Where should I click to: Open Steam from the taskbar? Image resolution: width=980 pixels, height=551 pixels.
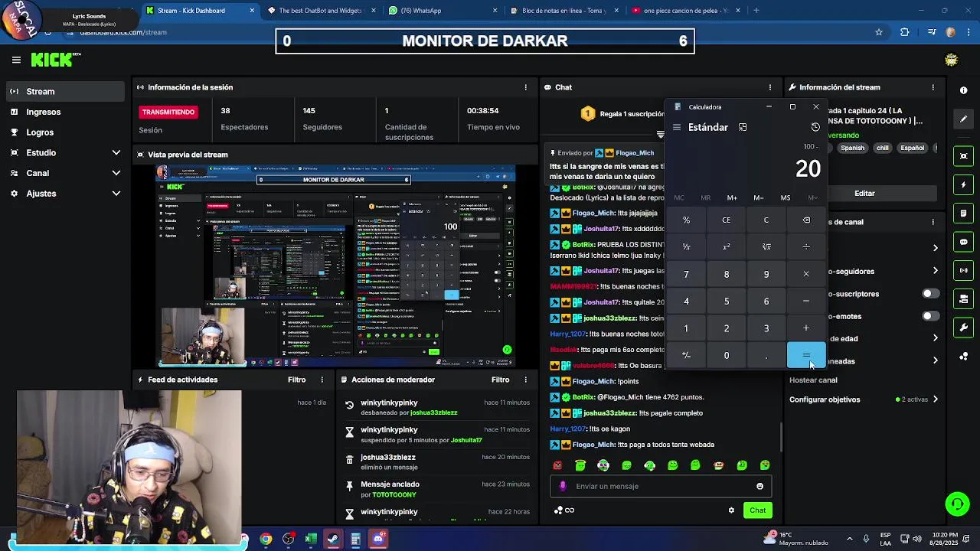[x=333, y=540]
